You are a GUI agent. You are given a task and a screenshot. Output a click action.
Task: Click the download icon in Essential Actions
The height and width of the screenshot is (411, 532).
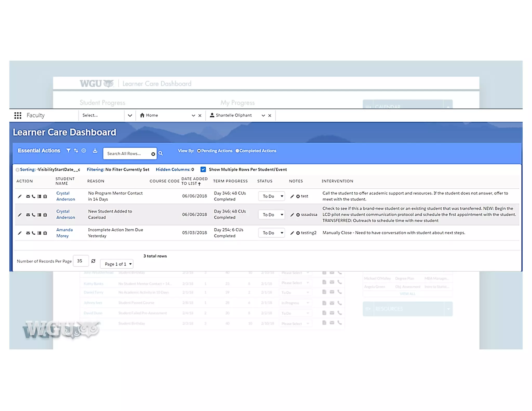(x=95, y=150)
